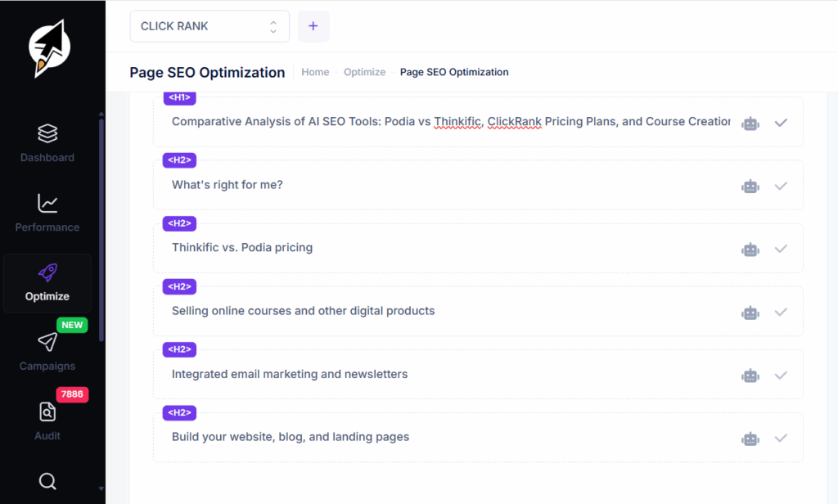Image resolution: width=838 pixels, height=504 pixels.
Task: Click the NEW badge on Campaigns
Action: point(72,325)
